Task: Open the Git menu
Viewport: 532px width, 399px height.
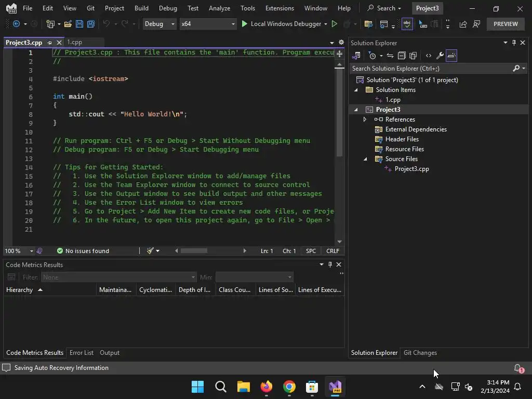Action: pyautogui.click(x=90, y=8)
